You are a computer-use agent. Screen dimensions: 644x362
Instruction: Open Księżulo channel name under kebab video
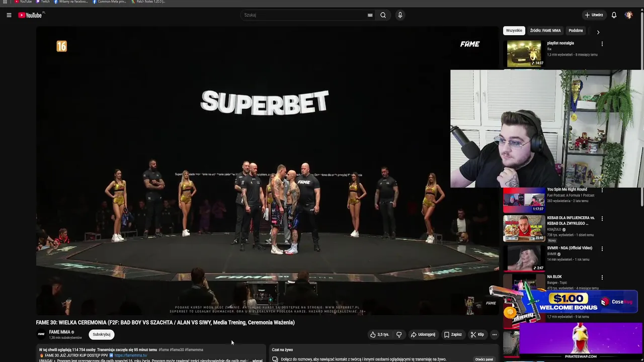(553, 229)
